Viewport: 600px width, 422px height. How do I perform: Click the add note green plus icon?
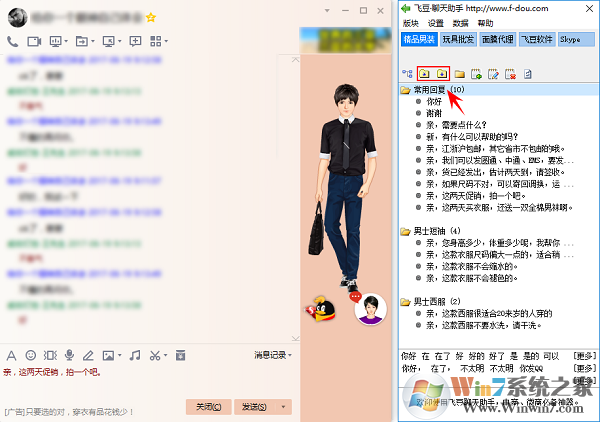[x=476, y=73]
